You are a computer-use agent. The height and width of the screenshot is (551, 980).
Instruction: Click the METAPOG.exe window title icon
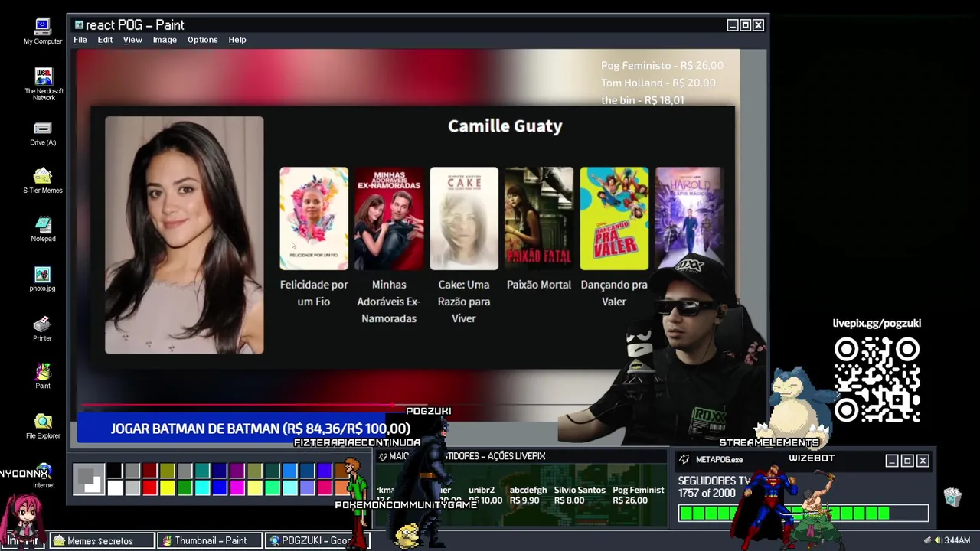[684, 460]
